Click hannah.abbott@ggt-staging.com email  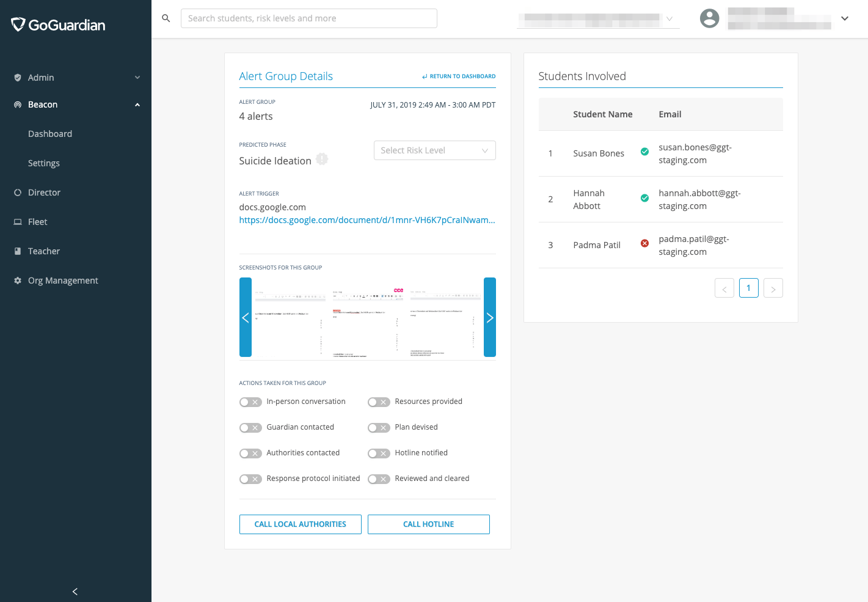tap(699, 199)
